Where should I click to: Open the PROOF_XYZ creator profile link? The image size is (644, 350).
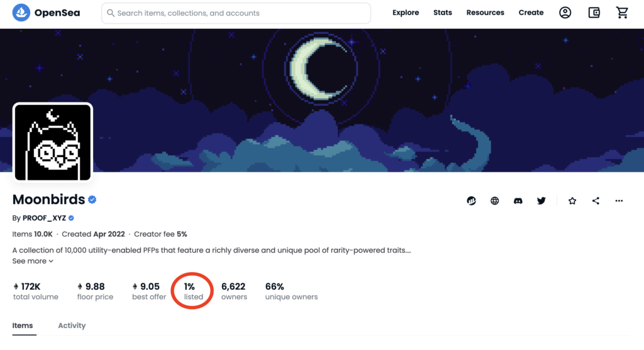(44, 218)
